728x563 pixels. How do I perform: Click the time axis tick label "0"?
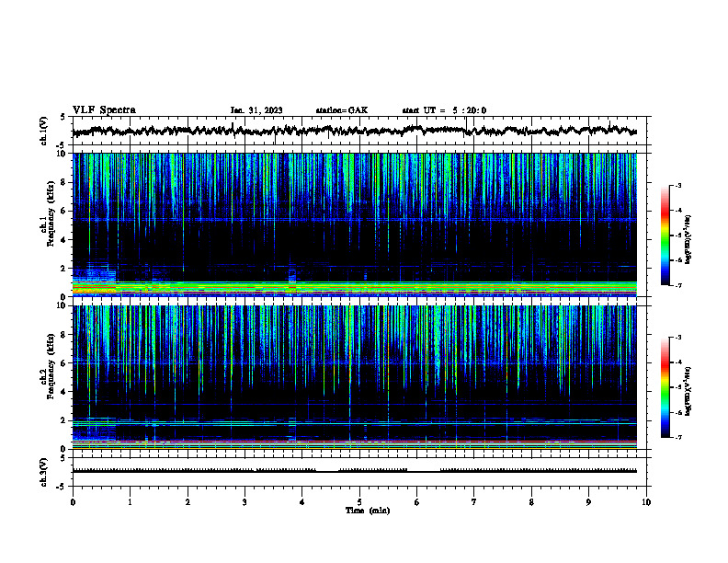click(73, 502)
